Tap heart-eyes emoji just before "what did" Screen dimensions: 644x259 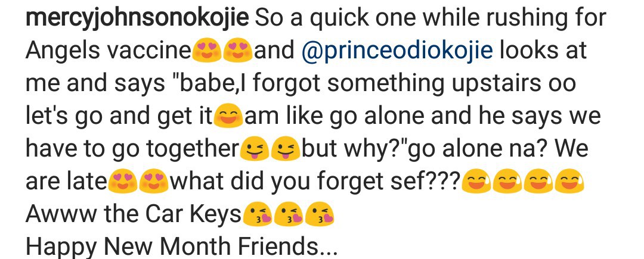pos(154,182)
